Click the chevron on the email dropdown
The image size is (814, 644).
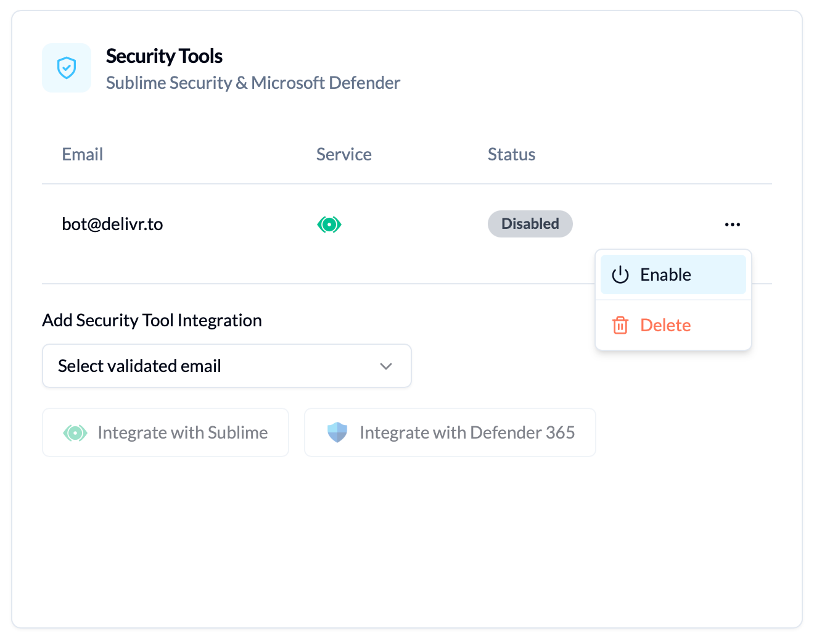[x=386, y=366]
